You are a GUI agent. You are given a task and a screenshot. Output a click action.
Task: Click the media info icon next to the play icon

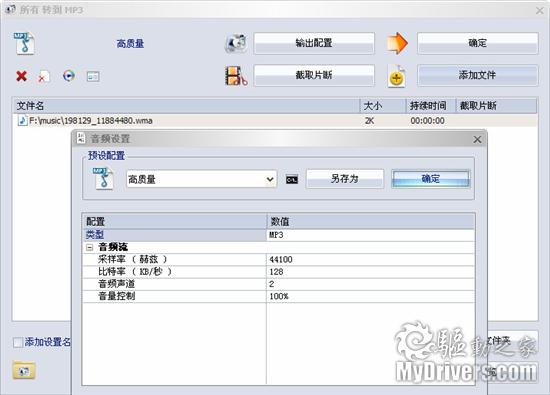93,76
